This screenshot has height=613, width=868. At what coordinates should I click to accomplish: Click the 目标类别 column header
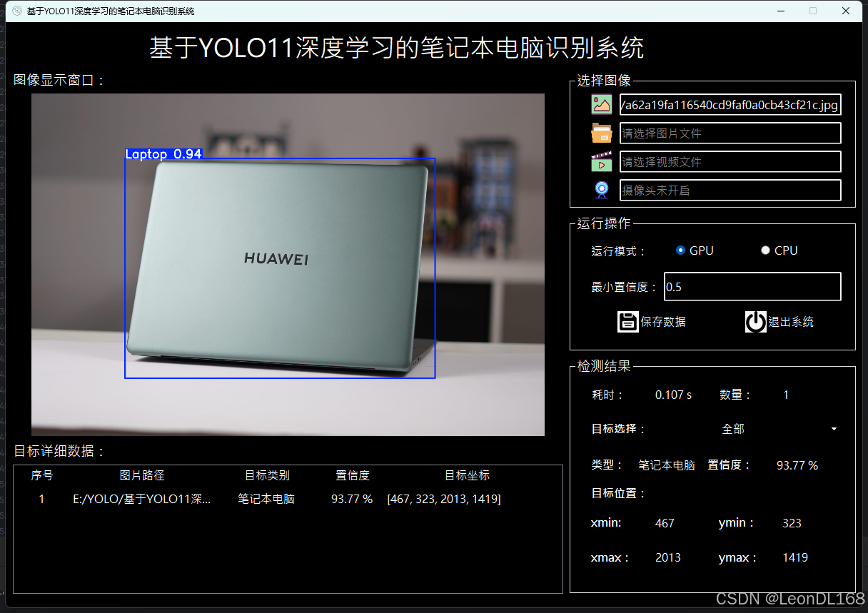267,475
